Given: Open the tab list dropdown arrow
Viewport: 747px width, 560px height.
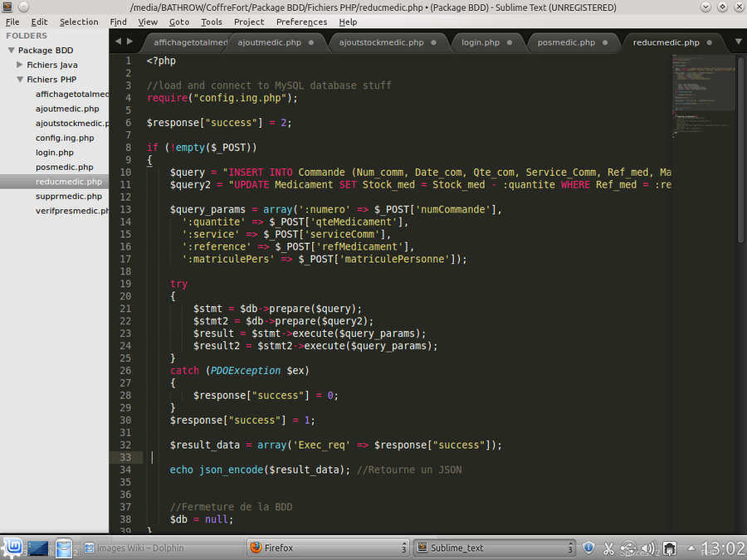Looking at the screenshot, I should 738,41.
